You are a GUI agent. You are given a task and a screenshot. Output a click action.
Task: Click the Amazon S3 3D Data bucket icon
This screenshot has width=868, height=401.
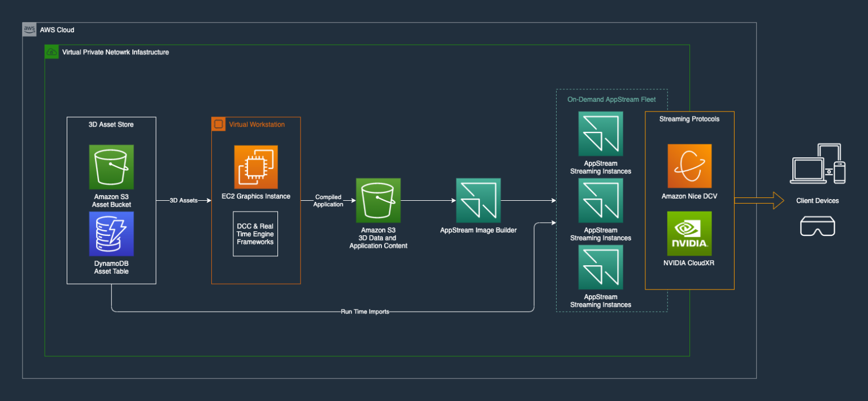(378, 200)
